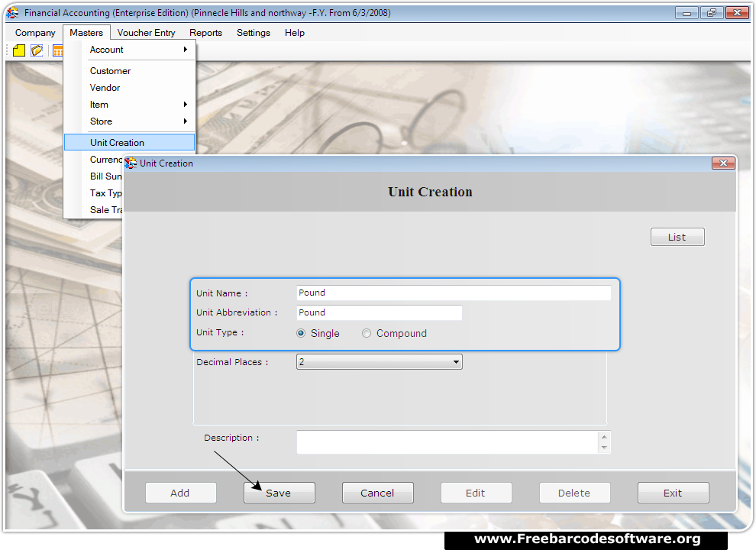Viewport: 756px width, 550px height.
Task: Open the Voucher Entry menu
Action: tap(146, 33)
